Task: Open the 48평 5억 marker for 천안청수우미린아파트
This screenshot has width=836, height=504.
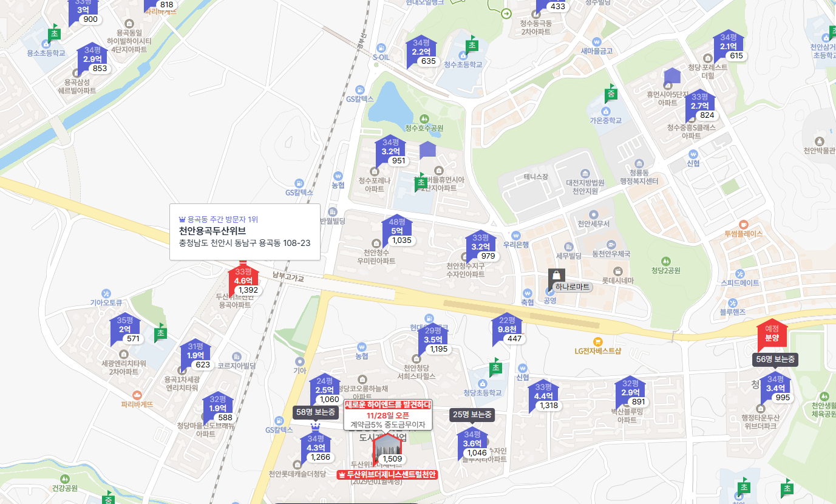Action: point(397,231)
